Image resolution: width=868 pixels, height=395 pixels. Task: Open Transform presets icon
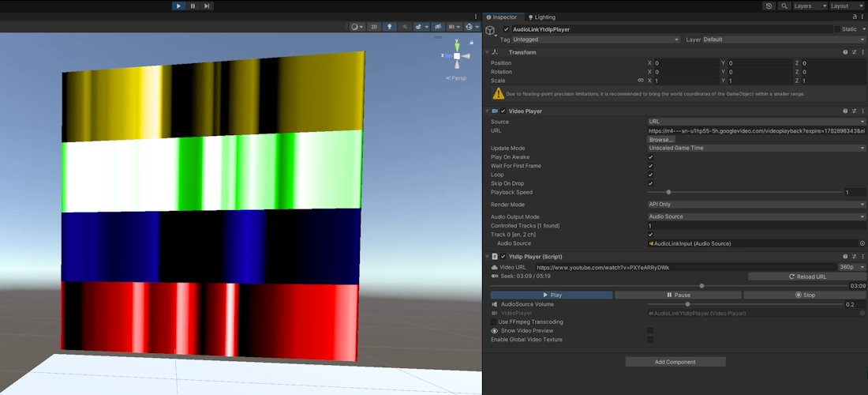(x=855, y=52)
